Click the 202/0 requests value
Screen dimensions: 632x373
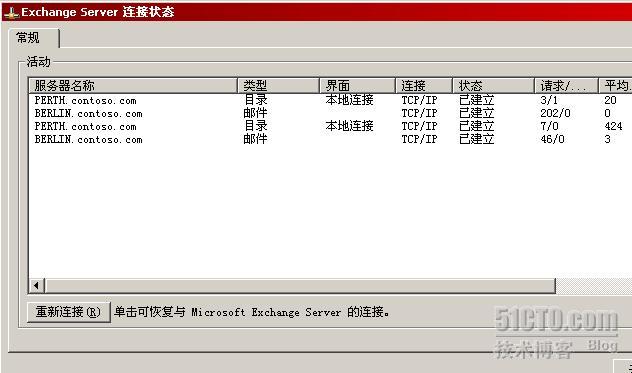(x=555, y=113)
